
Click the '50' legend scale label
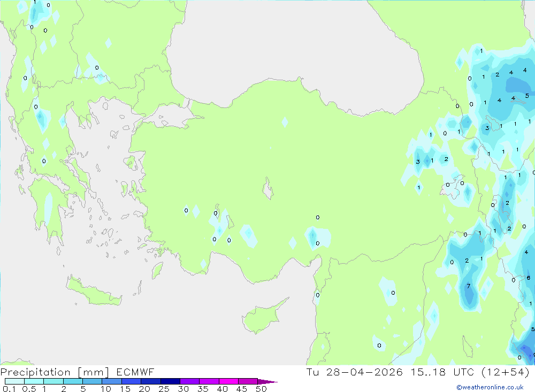(x=261, y=389)
